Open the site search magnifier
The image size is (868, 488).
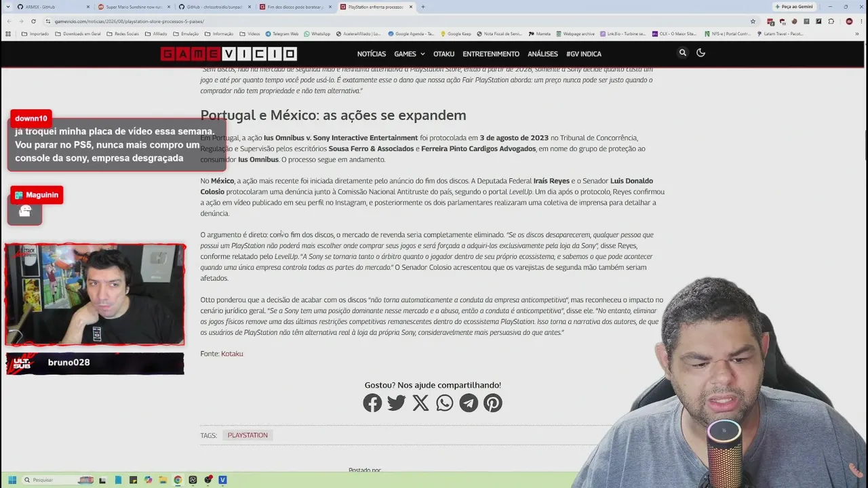683,53
